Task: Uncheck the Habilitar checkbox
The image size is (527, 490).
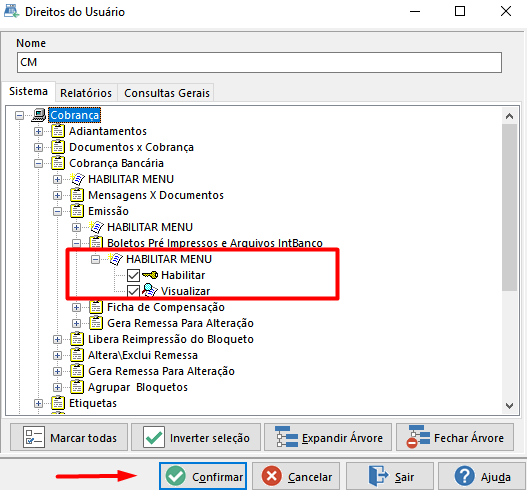Action: click(x=133, y=276)
